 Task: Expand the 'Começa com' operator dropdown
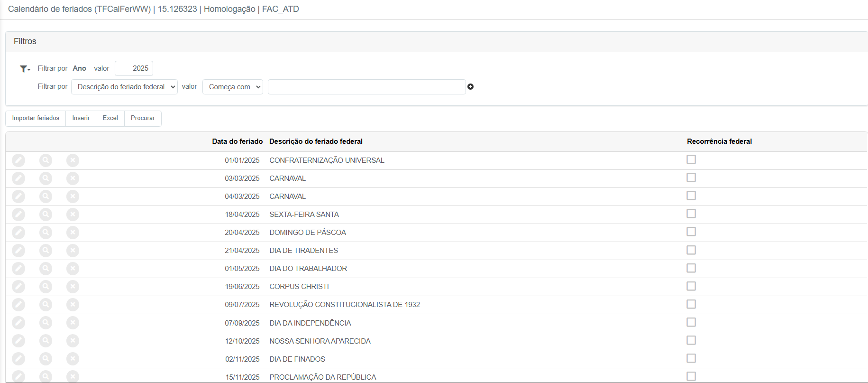click(x=232, y=87)
